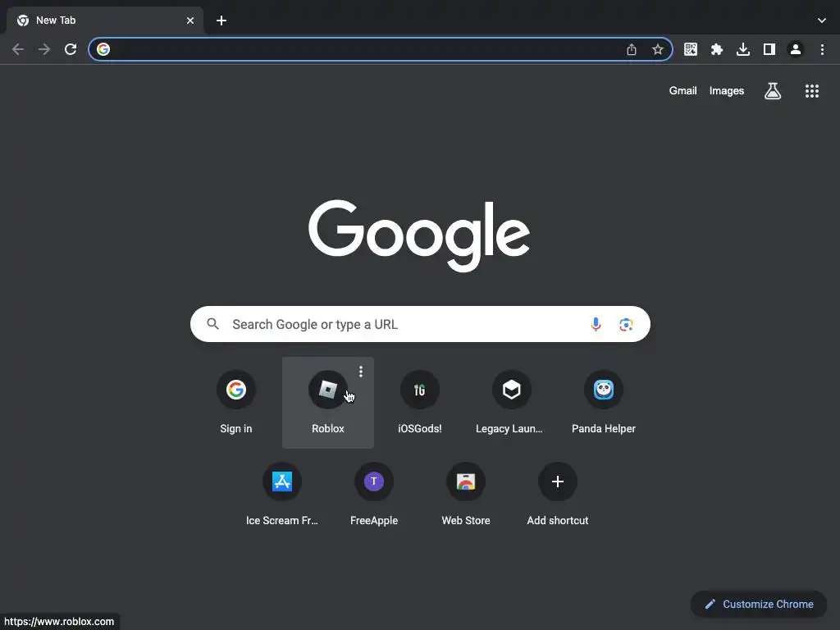
Task: Open Search Labs flask icon
Action: click(773, 91)
